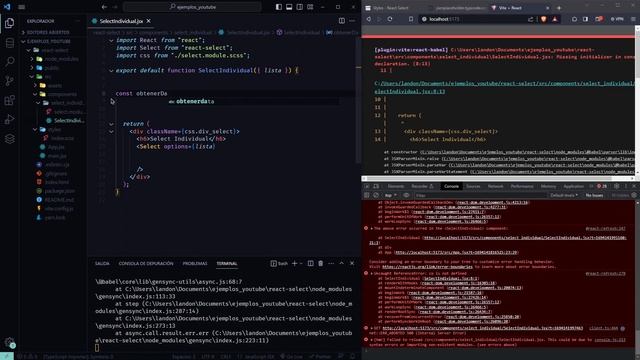This screenshot has width=640, height=360.
Task: Close the SelectIndividual.jsx editor tab
Action: 149,21
